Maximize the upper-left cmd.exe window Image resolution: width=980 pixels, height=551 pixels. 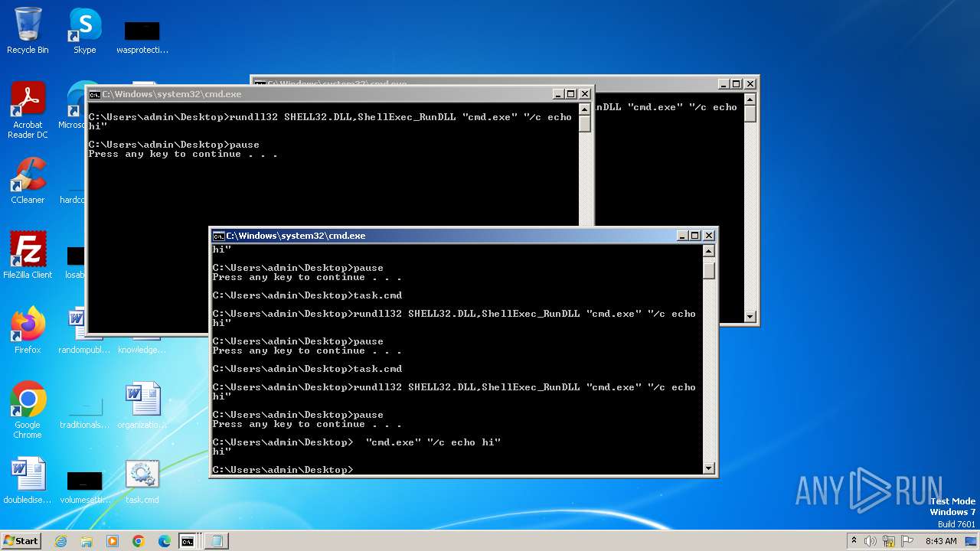point(571,94)
